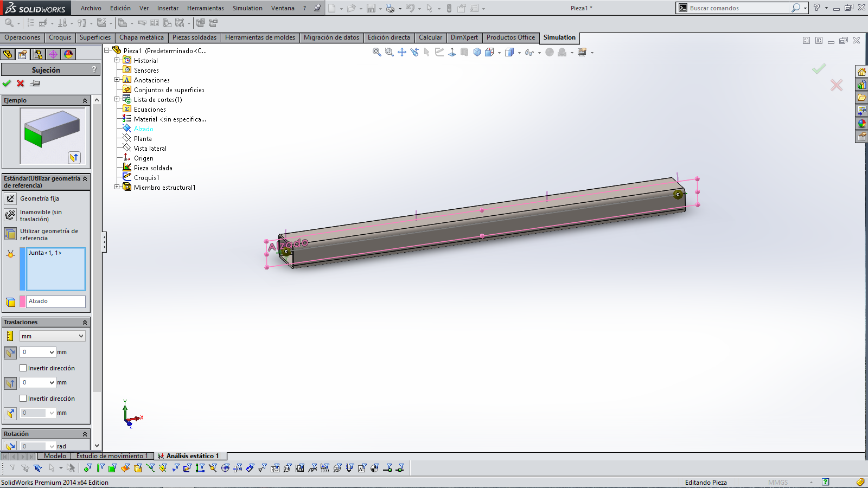The width and height of the screenshot is (868, 488).
Task: Toggle the second translation direction button
Action: [10, 383]
